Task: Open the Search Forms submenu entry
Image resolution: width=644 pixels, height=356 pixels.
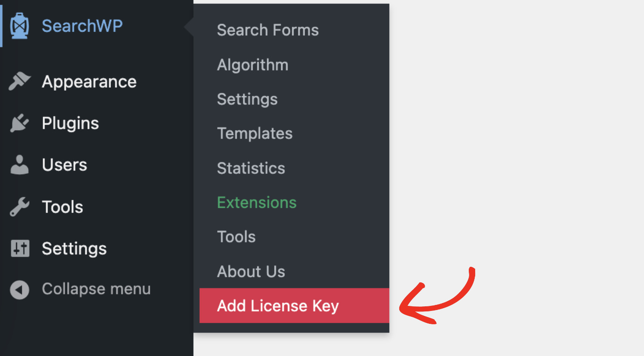Action: coord(268,30)
